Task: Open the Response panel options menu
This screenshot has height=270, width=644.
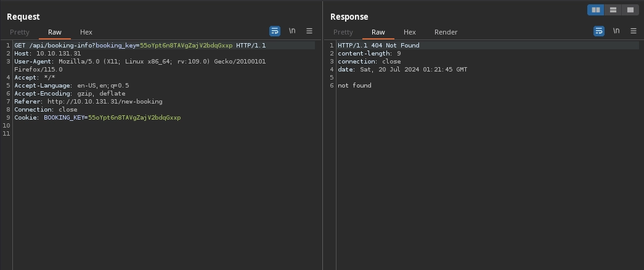Action: pyautogui.click(x=633, y=31)
